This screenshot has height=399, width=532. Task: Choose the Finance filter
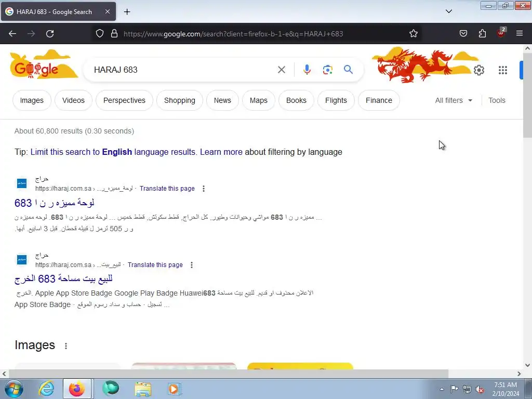point(379,100)
